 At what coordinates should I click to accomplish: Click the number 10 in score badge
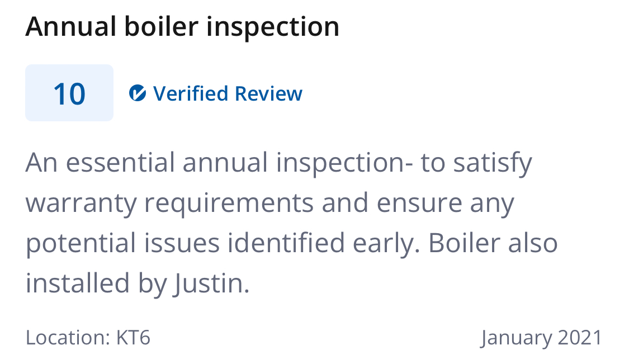click(x=69, y=94)
